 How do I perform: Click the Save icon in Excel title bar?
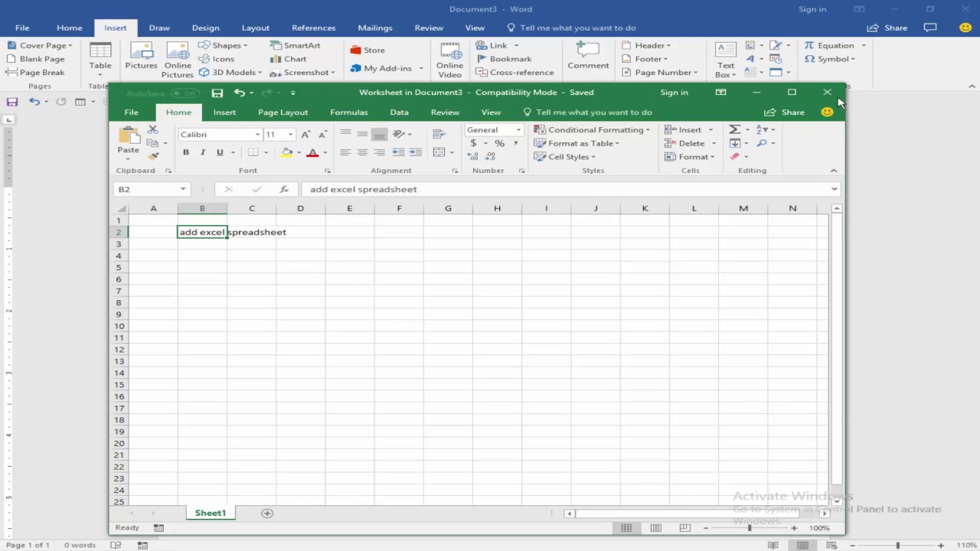coord(217,93)
